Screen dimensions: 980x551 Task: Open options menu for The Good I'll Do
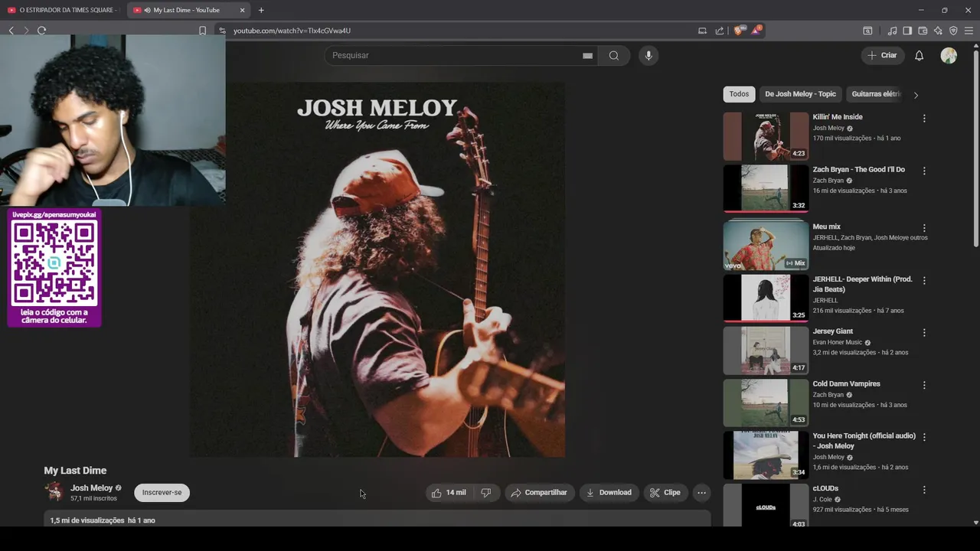(x=924, y=171)
